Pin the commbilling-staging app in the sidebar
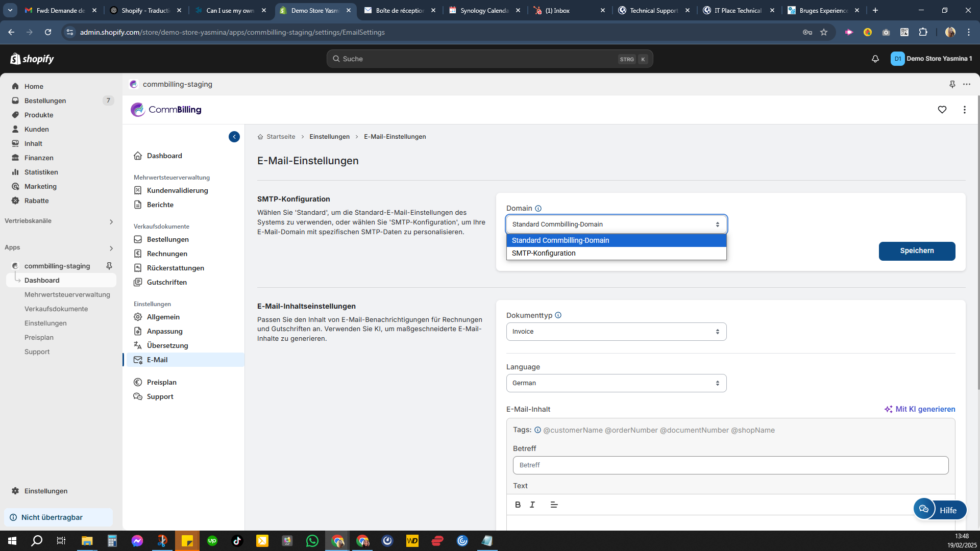Screen dimensions: 980x551 click(109, 266)
